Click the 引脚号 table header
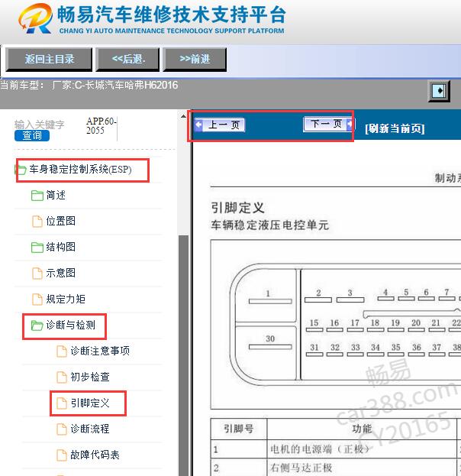This screenshot has width=461, height=476. click(239, 429)
